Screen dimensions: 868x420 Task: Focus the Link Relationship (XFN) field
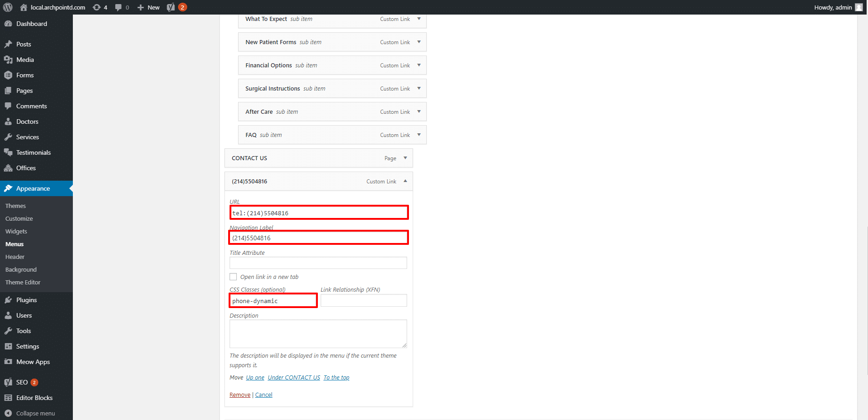(364, 300)
